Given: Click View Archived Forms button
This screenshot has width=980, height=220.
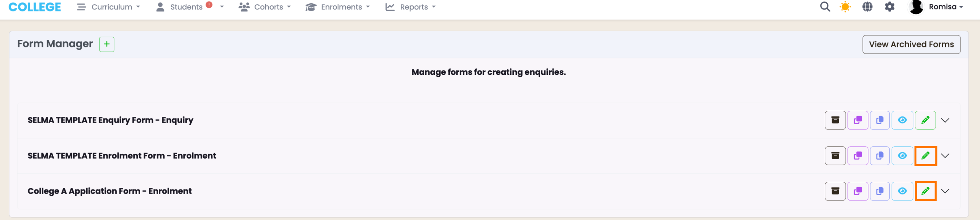Looking at the screenshot, I should (911, 44).
